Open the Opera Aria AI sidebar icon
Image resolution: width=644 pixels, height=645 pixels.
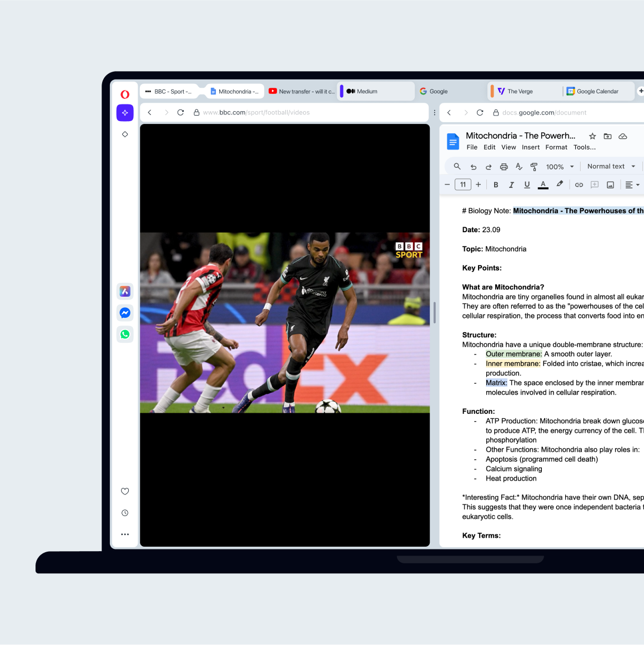[x=125, y=112]
